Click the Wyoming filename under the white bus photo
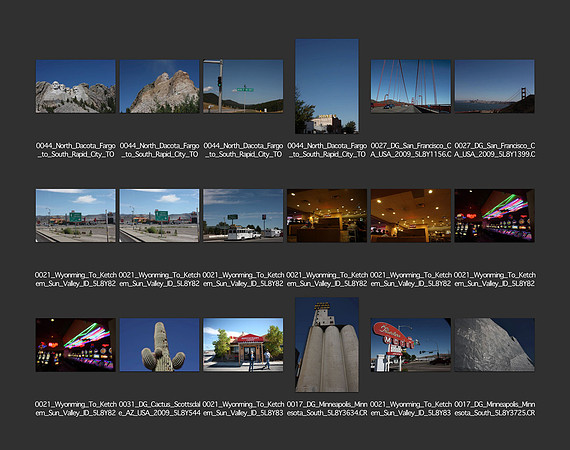The image size is (570, 450). [x=243, y=279]
